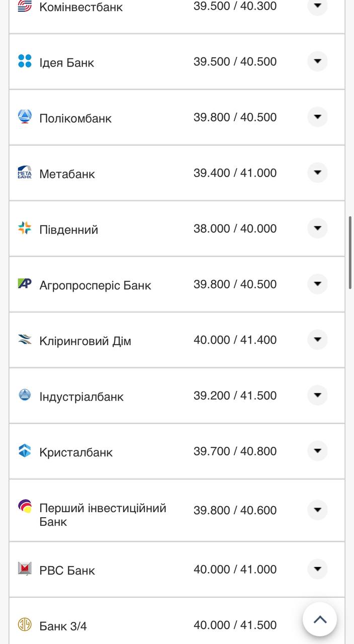Screen dimensions: 354x644
Task: Click the Південний bank logo icon
Action: (25, 228)
